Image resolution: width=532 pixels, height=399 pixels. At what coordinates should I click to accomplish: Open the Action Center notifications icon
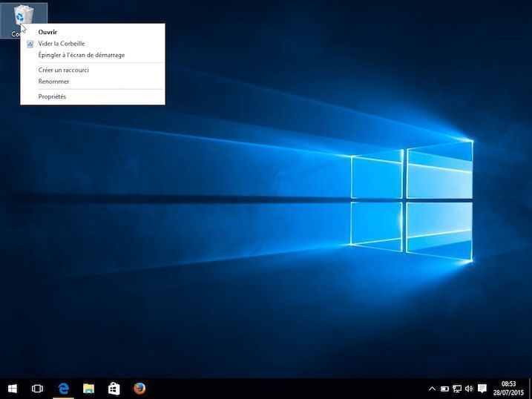point(482,389)
